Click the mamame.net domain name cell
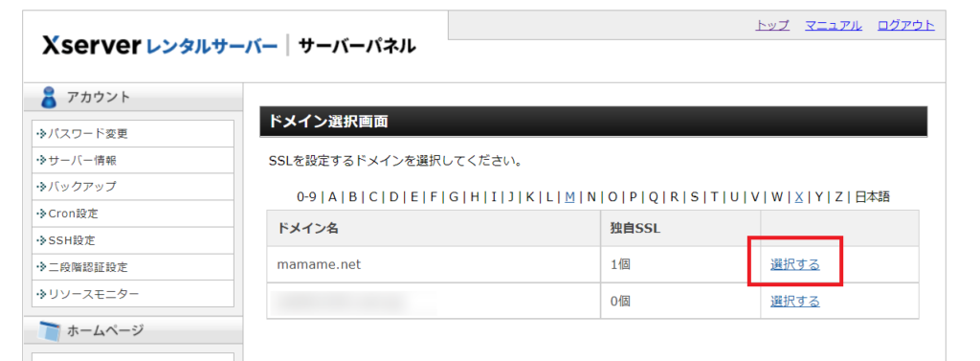980x361 pixels. (x=434, y=264)
